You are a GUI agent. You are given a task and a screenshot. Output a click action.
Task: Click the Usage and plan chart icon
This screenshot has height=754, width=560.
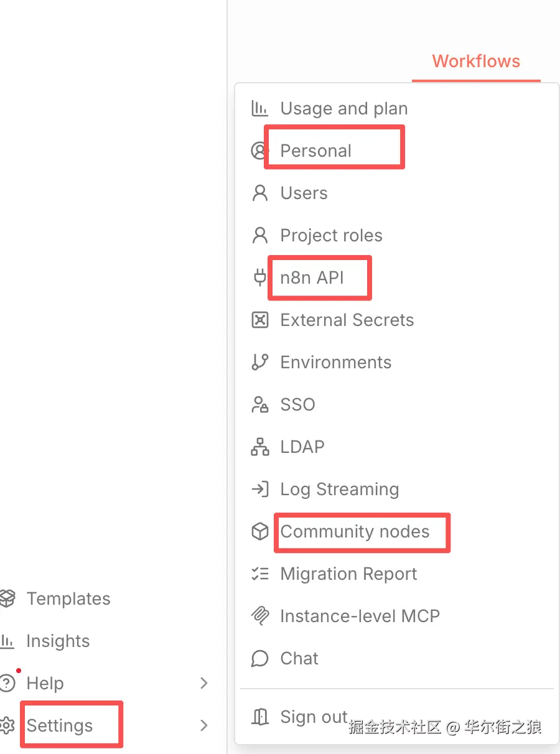pyautogui.click(x=259, y=109)
